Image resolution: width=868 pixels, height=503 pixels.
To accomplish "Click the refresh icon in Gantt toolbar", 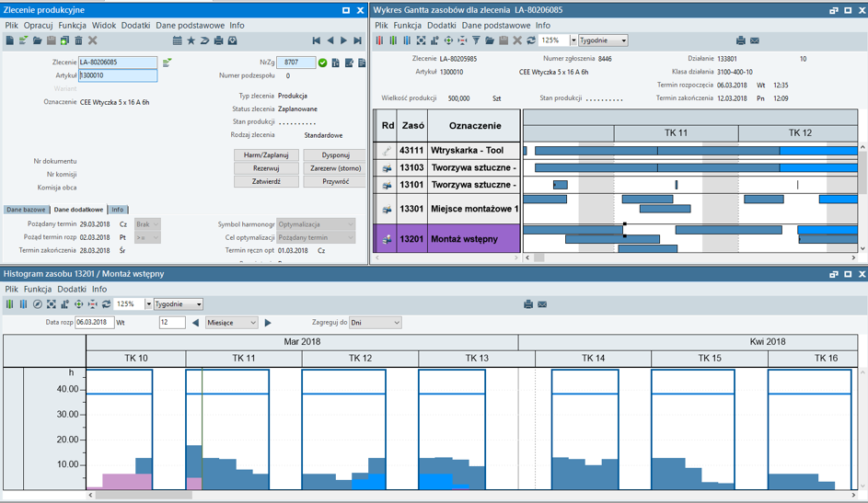I will coord(531,40).
